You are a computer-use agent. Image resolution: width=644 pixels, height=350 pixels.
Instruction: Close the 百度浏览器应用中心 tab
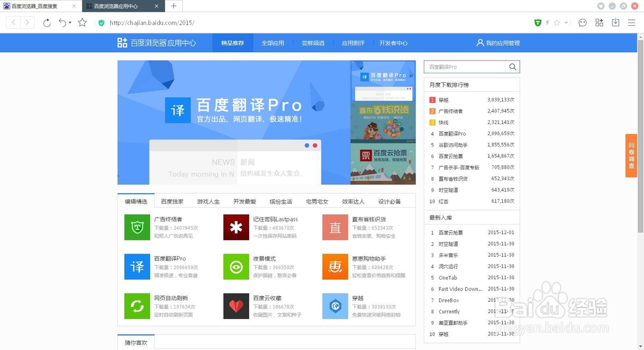click(156, 6)
